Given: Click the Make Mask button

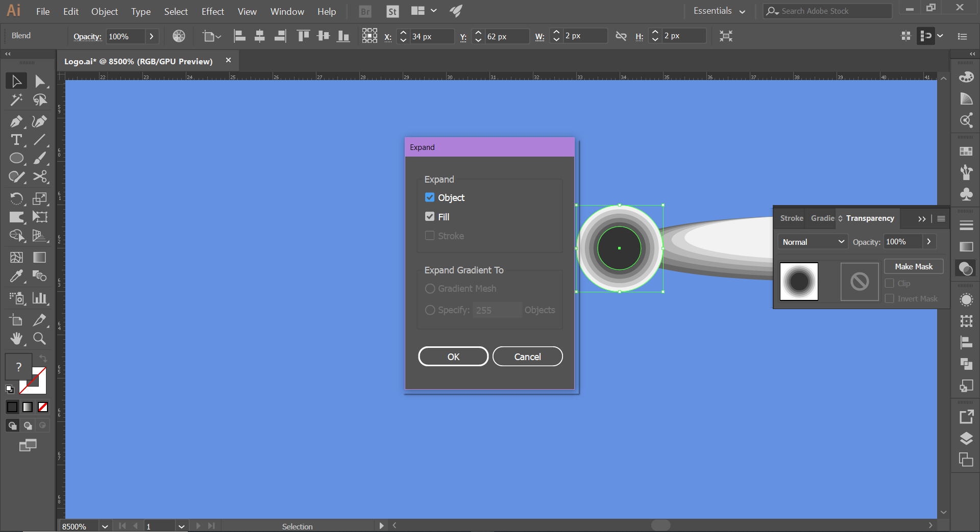Looking at the screenshot, I should pos(914,267).
